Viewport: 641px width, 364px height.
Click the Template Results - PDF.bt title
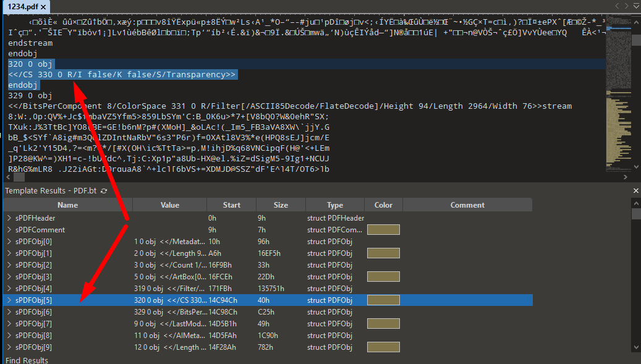point(51,191)
